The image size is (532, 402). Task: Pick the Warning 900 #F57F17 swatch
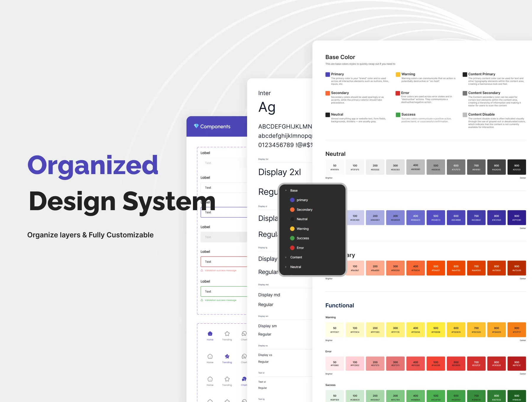[x=517, y=330]
